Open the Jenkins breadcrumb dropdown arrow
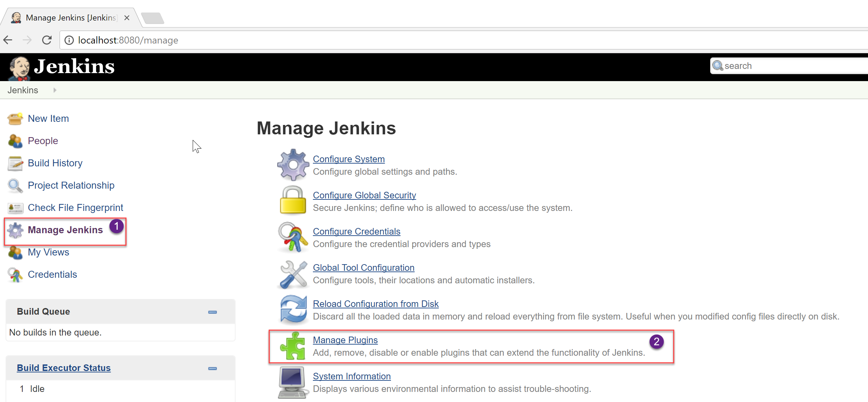The image size is (868, 402). point(55,90)
